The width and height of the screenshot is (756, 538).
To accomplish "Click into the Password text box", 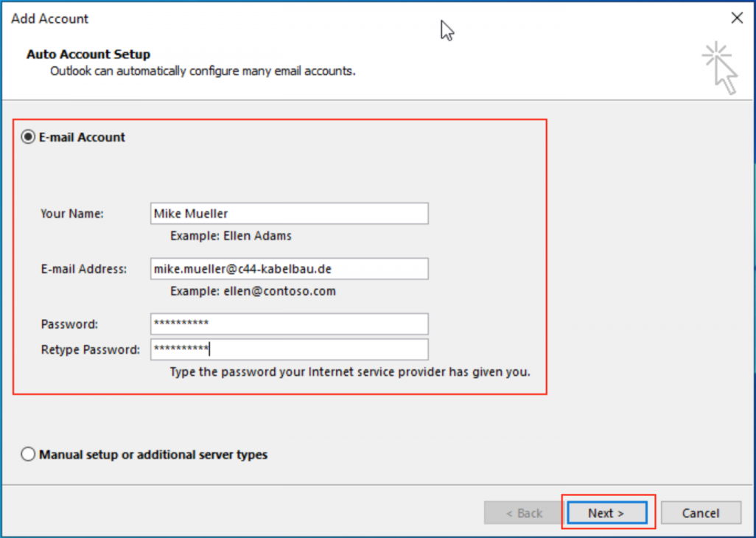I will tap(289, 324).
